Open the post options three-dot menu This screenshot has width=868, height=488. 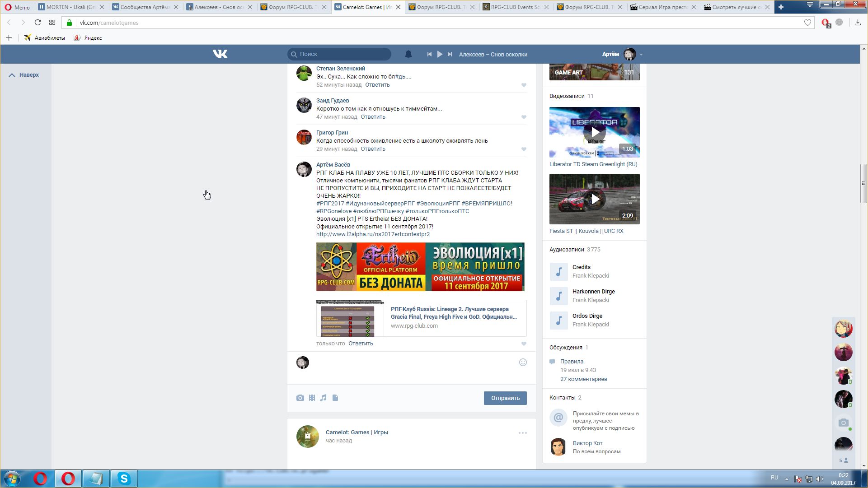coord(523,433)
